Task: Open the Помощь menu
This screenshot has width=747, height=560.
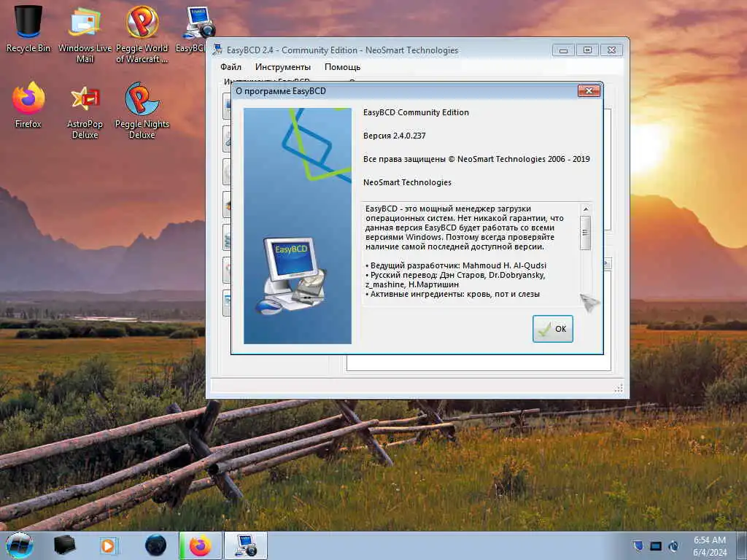Action: [342, 67]
